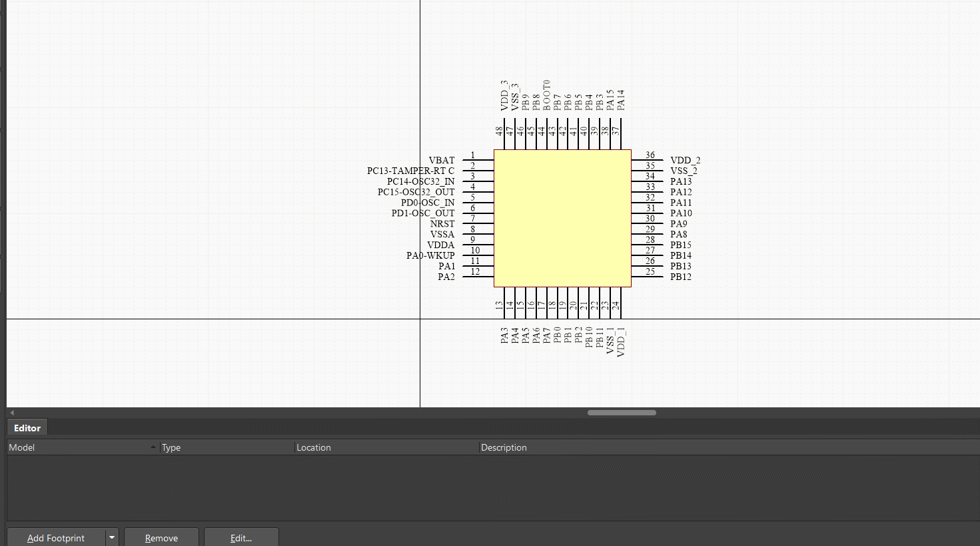
Task: Select the VSSA pin label
Action: 442,235
